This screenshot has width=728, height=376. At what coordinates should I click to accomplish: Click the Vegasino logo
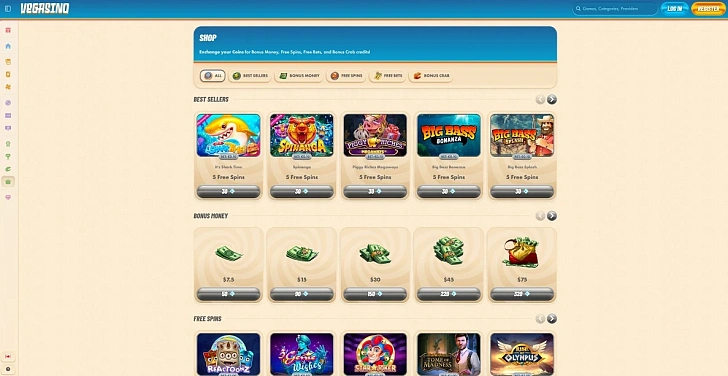tap(45, 8)
